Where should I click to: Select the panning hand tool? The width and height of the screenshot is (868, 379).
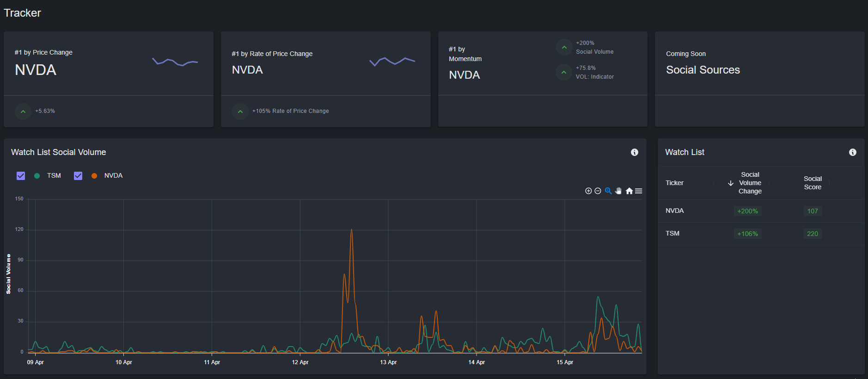[618, 191]
